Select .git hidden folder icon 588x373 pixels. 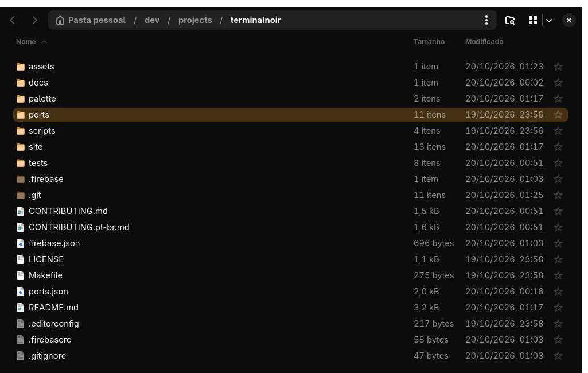(x=21, y=195)
